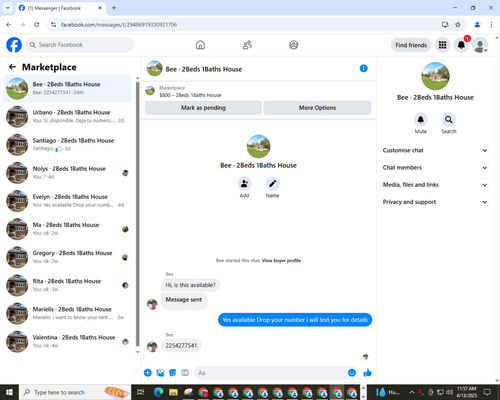Click the Mark as pending button
Viewport: 500px width, 400px height.
[203, 108]
